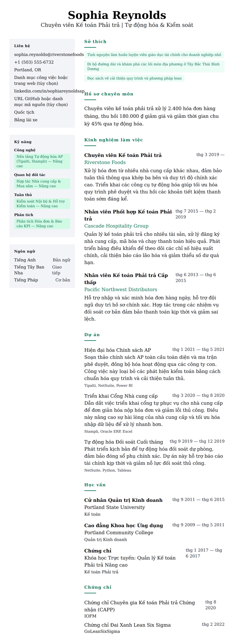234x644 pixels.
Task: Select the "Sở thích" section heading
Action: click(x=95, y=41)
